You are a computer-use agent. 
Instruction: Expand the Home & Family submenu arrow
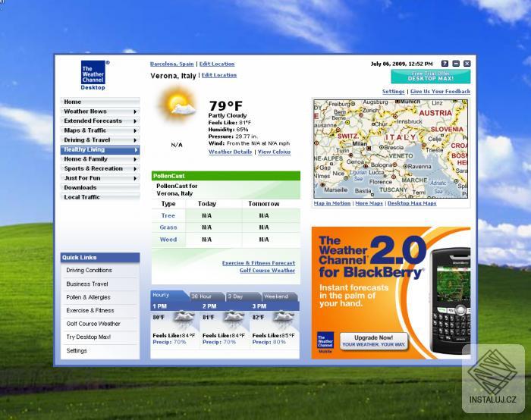(135, 159)
